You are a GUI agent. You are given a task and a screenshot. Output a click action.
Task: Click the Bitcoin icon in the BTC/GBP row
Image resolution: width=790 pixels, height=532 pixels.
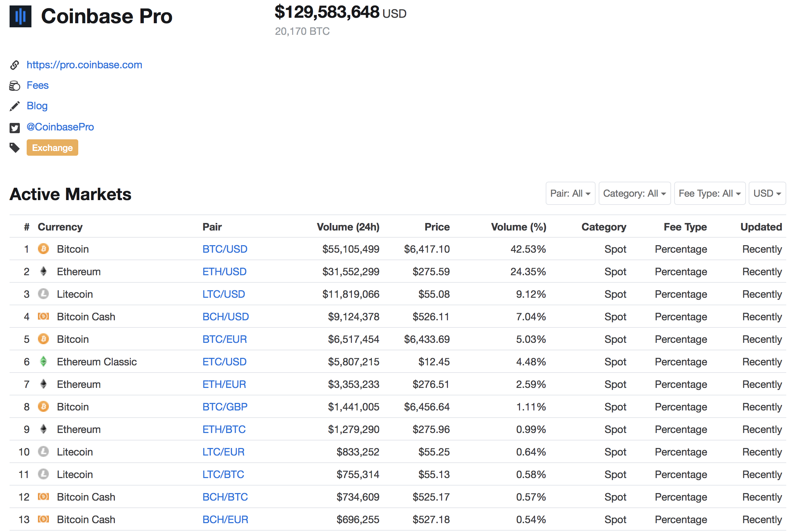coord(43,406)
